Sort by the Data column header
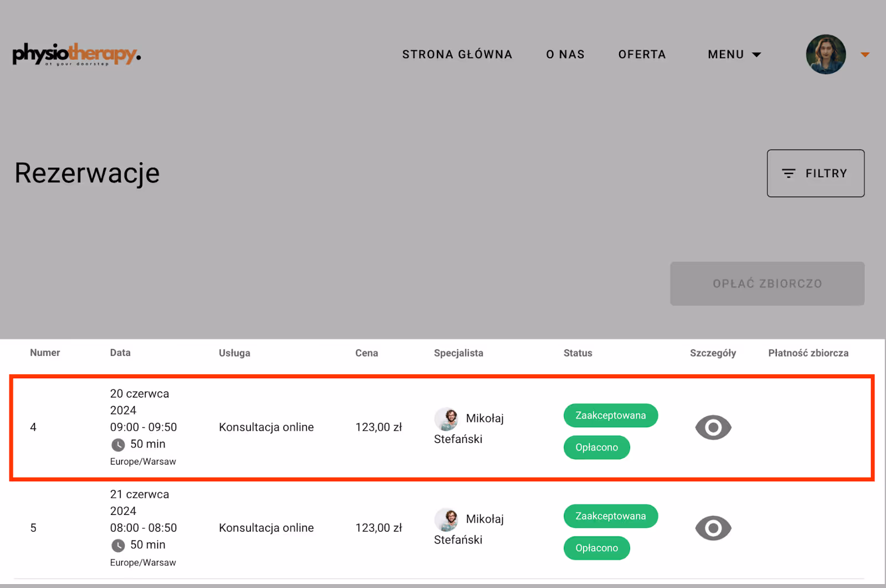 pos(120,353)
